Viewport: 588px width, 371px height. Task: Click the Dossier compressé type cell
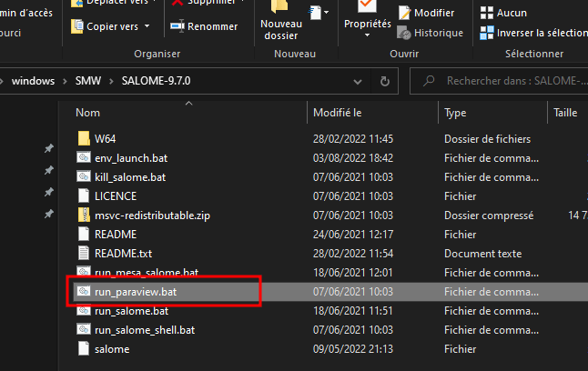click(489, 216)
